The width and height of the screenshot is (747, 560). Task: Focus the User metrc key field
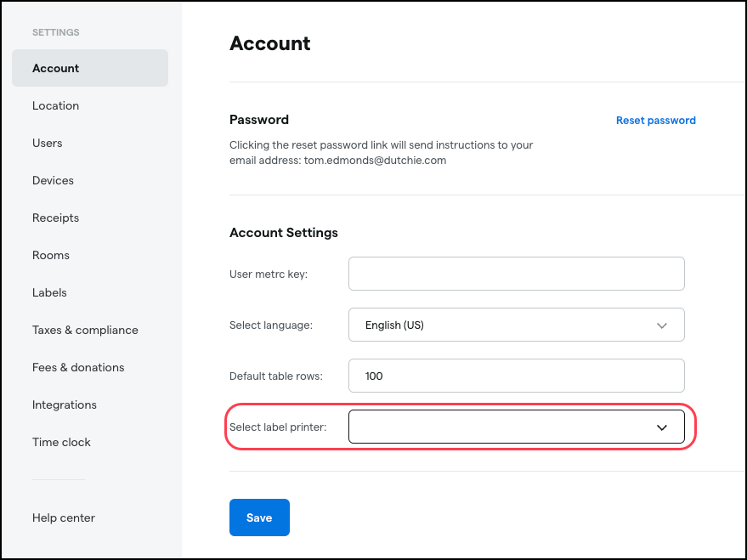click(516, 274)
